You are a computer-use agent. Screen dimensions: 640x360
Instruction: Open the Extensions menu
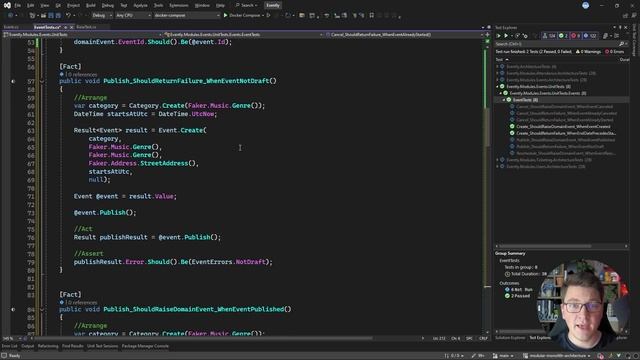(179, 6)
